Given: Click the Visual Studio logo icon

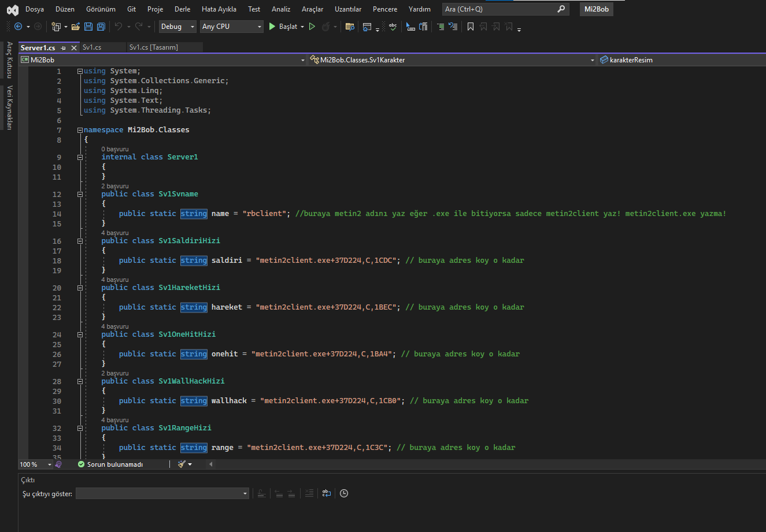Looking at the screenshot, I should point(12,10).
